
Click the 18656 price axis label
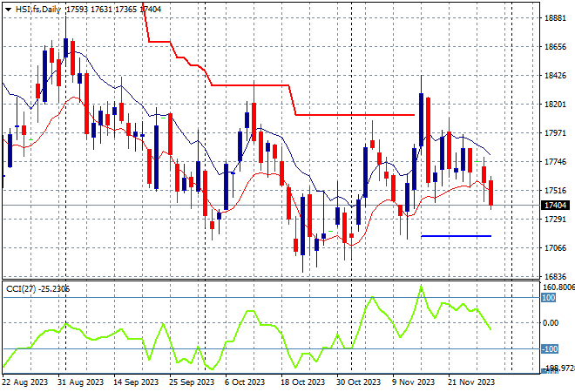555,47
